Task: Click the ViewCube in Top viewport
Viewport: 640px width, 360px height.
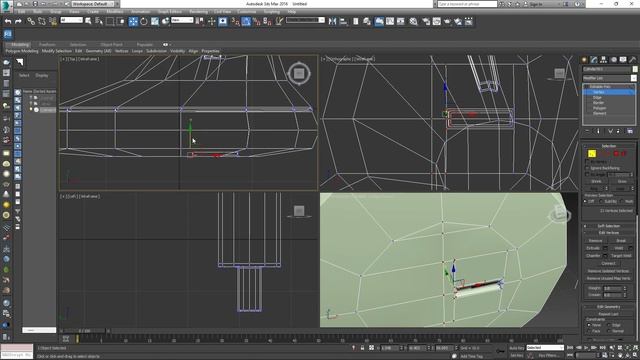Action: point(299,73)
